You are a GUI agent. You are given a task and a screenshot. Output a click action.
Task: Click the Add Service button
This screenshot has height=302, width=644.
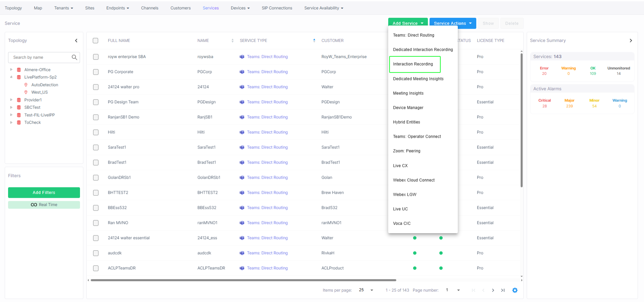408,22
